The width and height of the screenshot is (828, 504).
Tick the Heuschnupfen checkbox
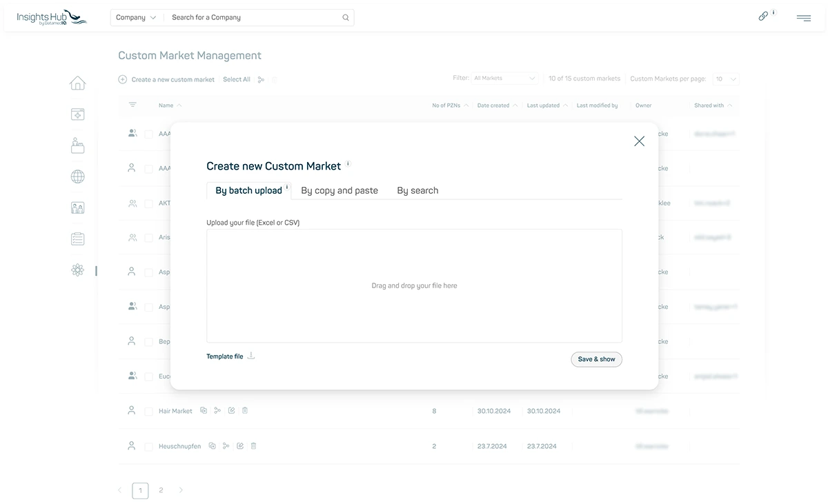[148, 447]
